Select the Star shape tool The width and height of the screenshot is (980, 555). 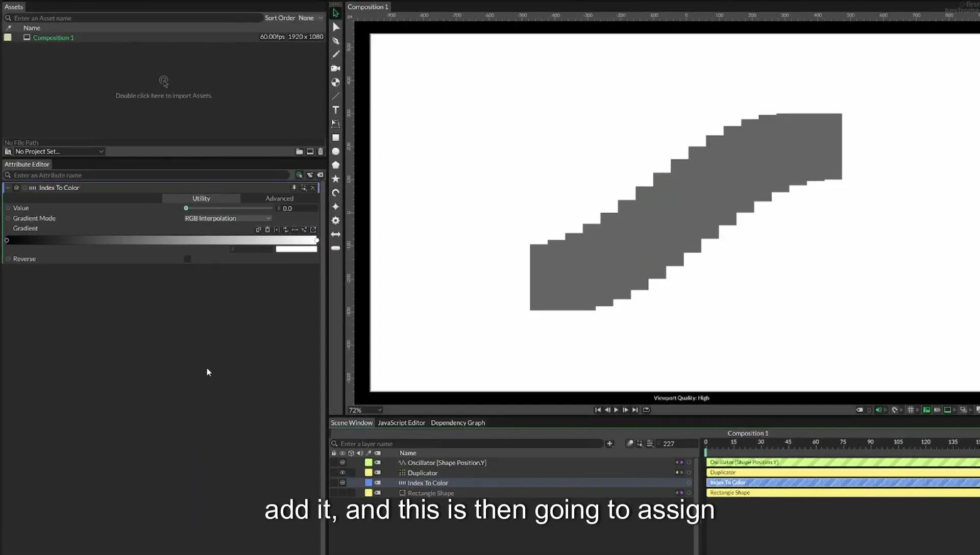tap(335, 179)
